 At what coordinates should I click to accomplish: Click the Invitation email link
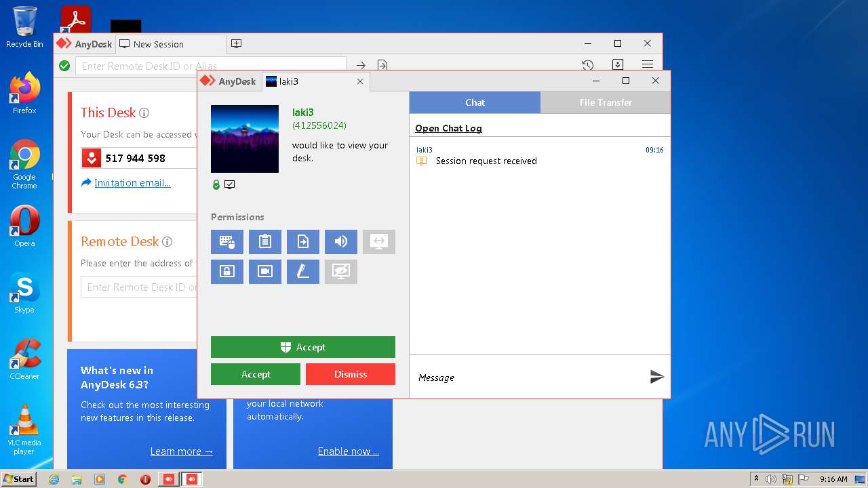132,183
